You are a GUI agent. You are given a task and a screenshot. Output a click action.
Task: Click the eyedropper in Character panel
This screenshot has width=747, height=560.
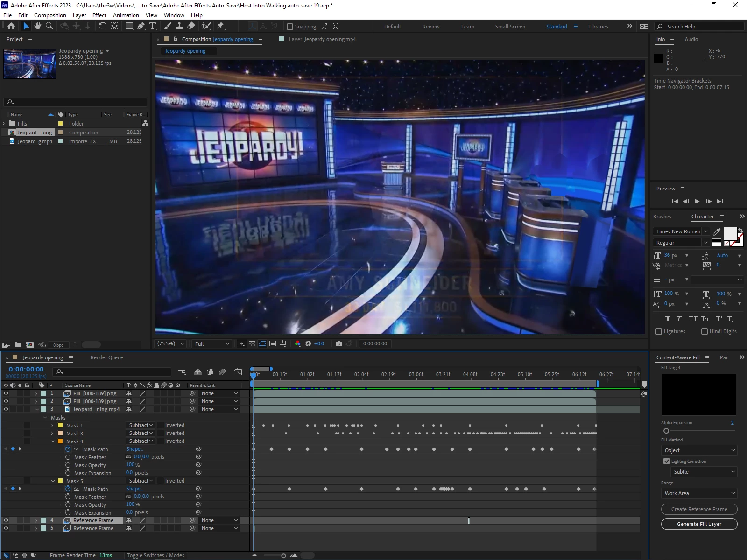tap(717, 231)
